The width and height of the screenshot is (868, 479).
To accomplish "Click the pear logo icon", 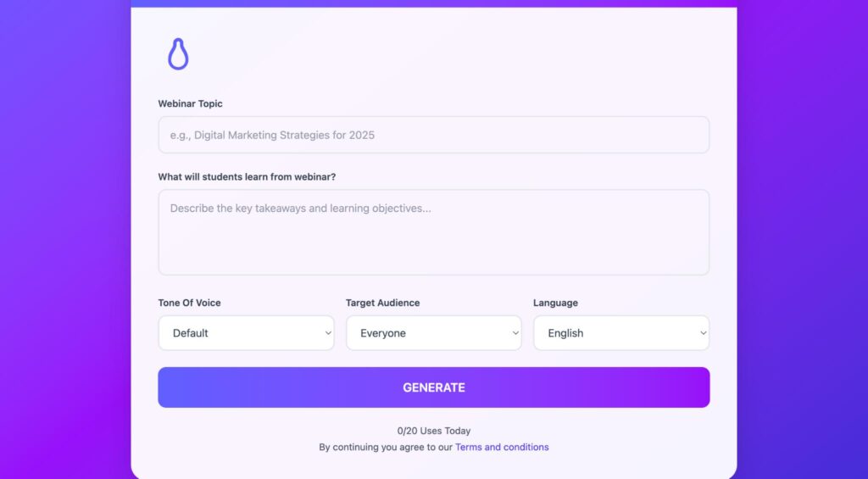I will (178, 54).
